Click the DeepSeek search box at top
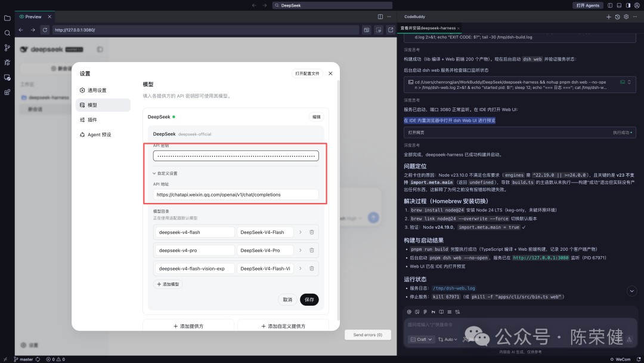 point(332,5)
